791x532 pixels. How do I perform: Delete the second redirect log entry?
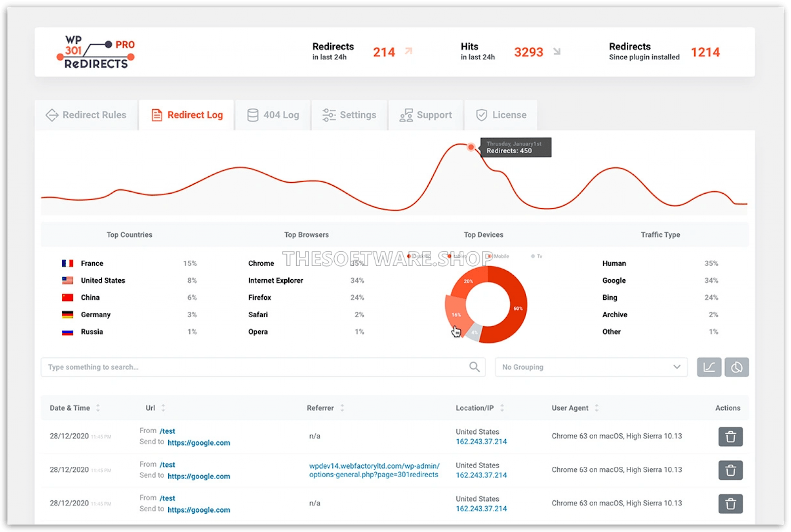click(x=730, y=470)
